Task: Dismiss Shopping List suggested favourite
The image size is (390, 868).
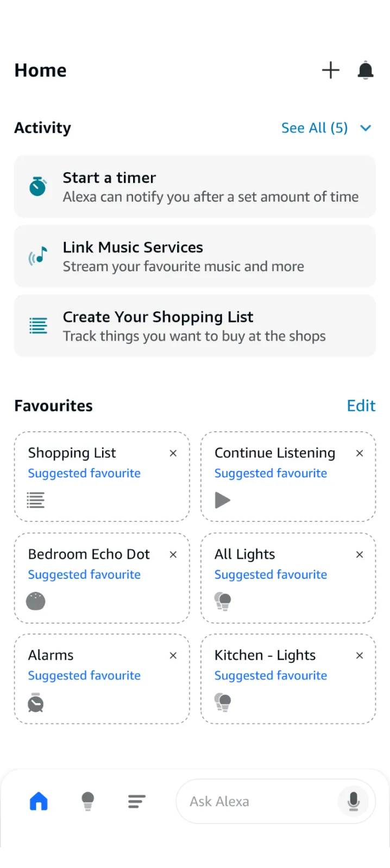Action: (173, 453)
